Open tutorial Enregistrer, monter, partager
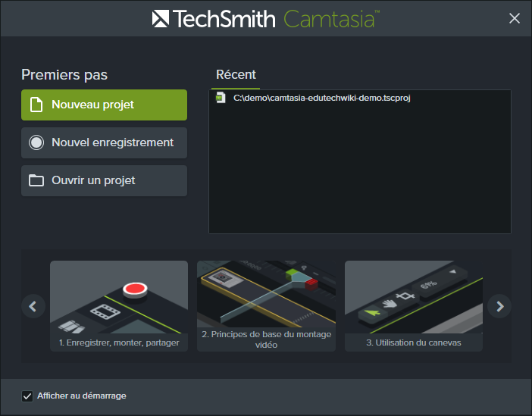Viewport: 532px width, 416px height. coord(119,306)
